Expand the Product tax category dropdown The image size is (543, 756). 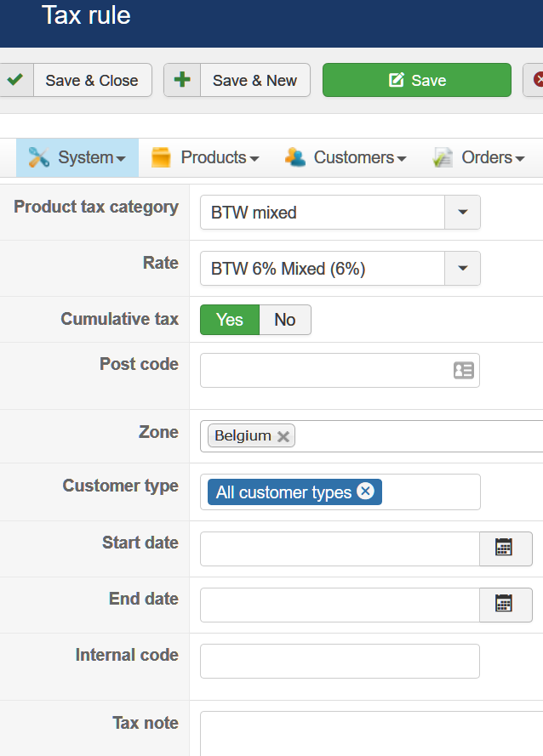(462, 213)
